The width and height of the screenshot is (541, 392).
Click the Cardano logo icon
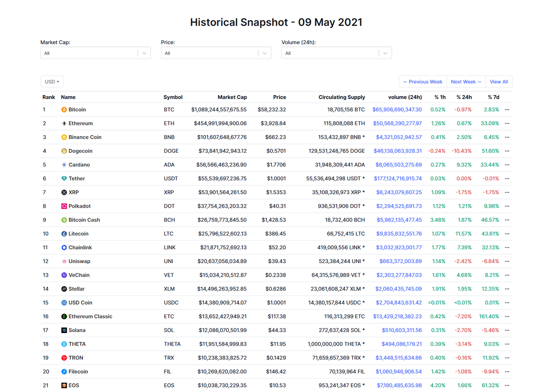pos(63,164)
